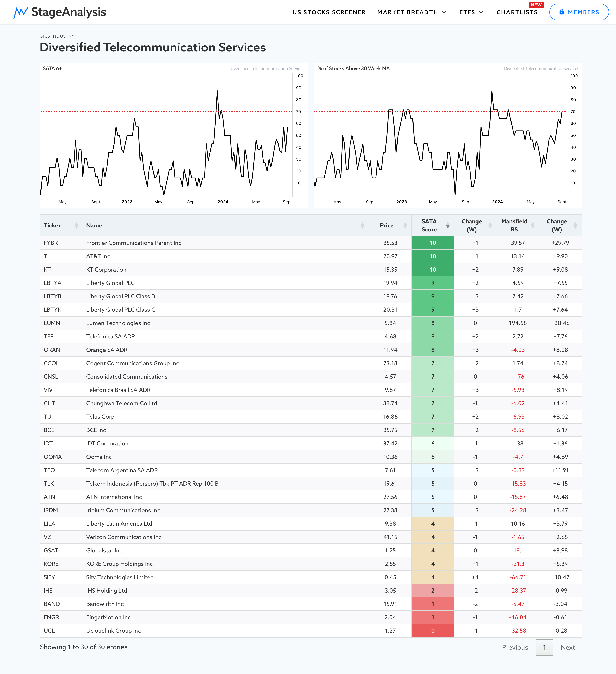Open ETFs menu label

467,12
